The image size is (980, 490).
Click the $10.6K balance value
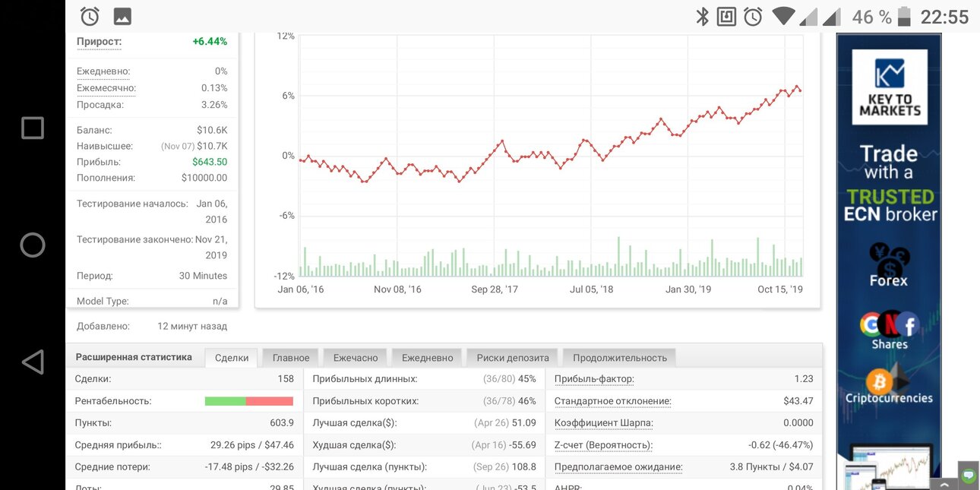pos(212,130)
